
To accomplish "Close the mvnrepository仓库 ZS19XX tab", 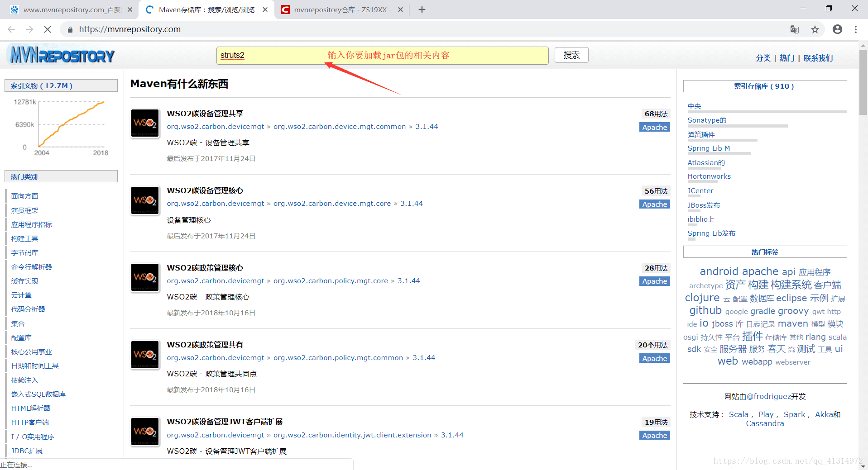I will [400, 9].
